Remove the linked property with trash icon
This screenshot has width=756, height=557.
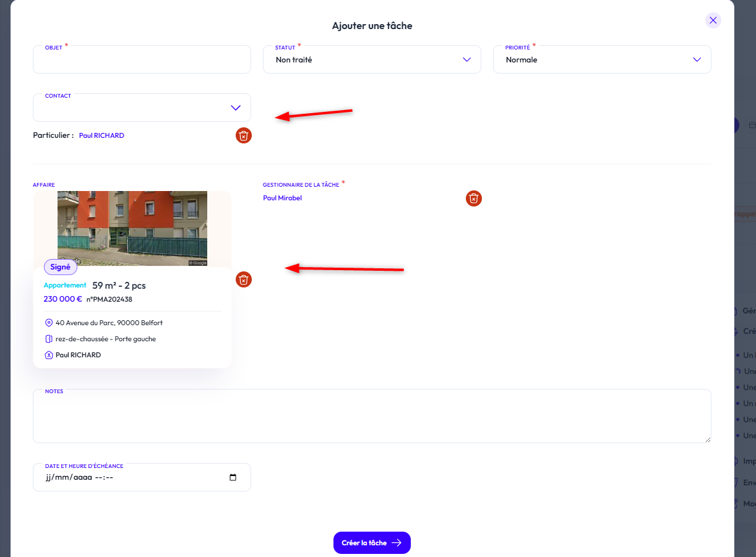(244, 279)
